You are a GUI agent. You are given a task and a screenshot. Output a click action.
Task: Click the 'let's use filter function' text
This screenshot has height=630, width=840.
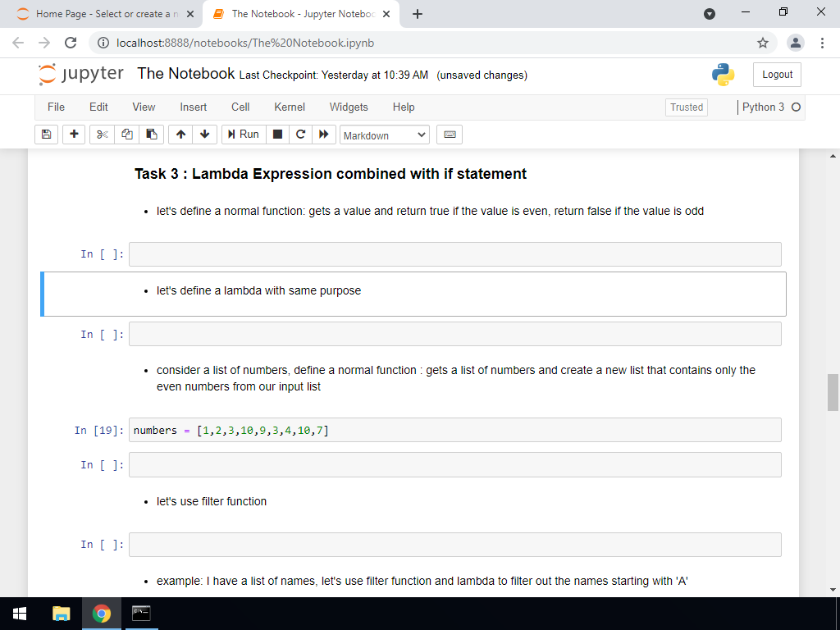[x=211, y=501]
